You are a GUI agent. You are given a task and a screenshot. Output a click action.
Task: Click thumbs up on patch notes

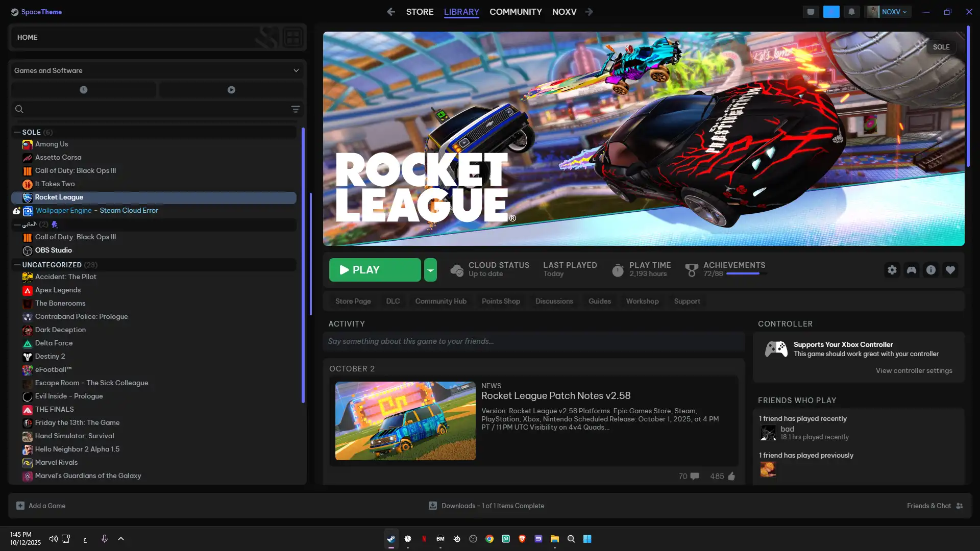[x=731, y=476]
